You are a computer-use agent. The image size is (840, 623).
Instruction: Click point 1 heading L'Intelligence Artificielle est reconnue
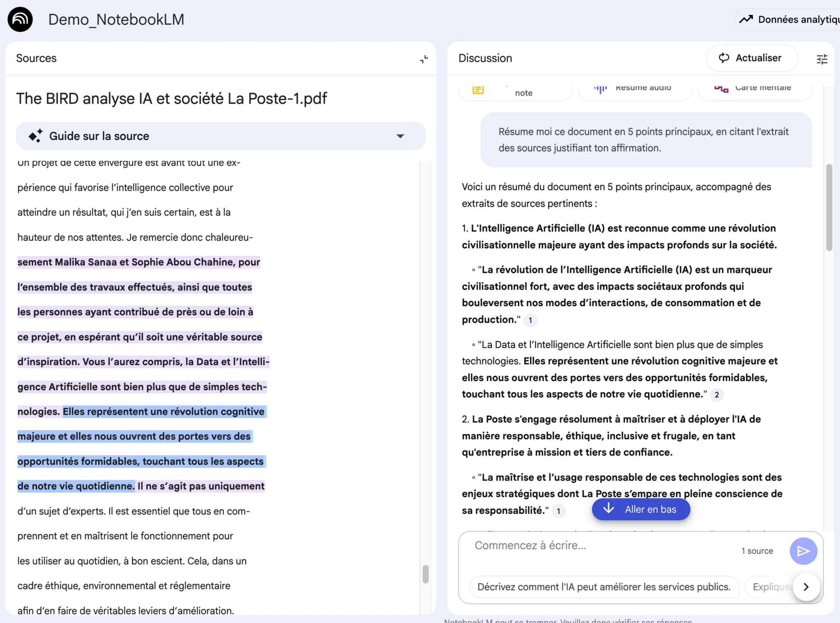[619, 237]
